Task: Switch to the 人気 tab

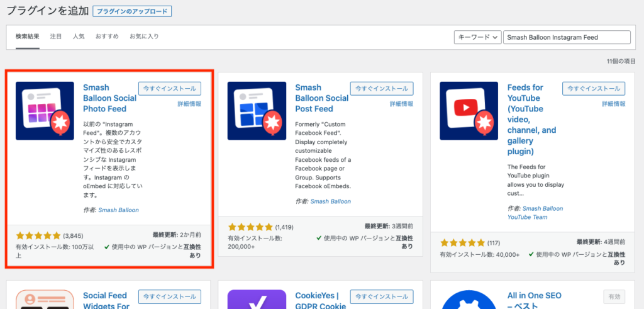Action: tap(79, 37)
